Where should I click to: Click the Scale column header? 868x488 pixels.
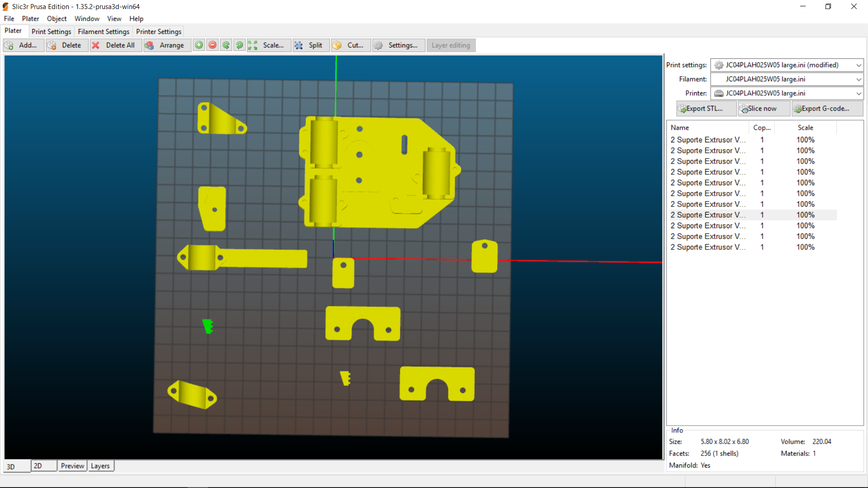806,128
